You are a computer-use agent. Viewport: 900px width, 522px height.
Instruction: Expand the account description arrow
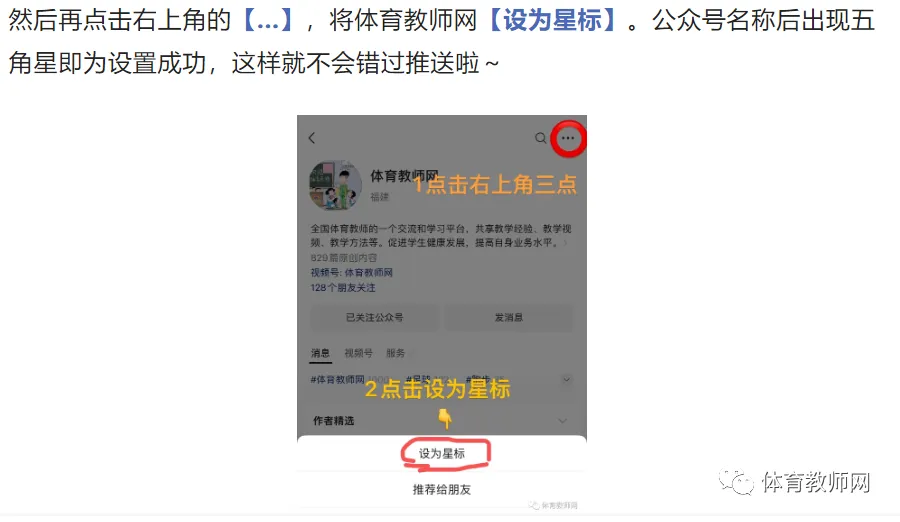pos(565,243)
